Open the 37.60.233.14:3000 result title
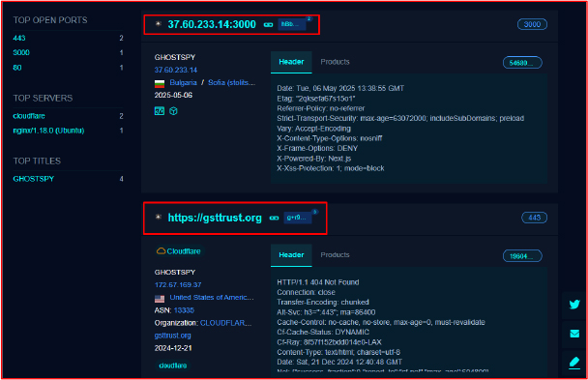 pyautogui.click(x=212, y=24)
